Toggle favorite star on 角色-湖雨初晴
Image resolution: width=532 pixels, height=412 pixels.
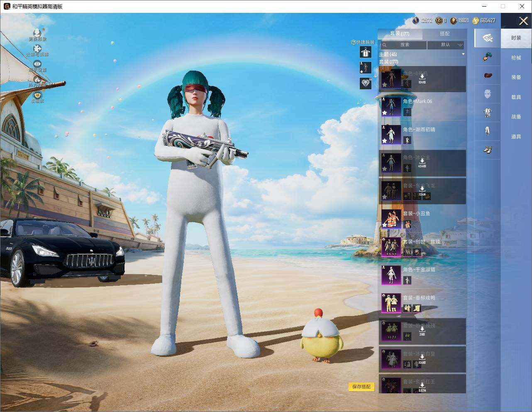(x=385, y=141)
